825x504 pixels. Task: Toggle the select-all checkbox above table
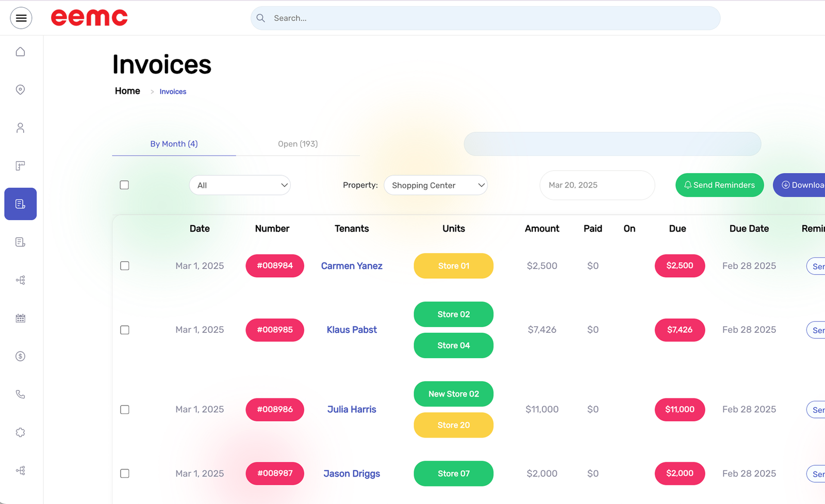[124, 185]
